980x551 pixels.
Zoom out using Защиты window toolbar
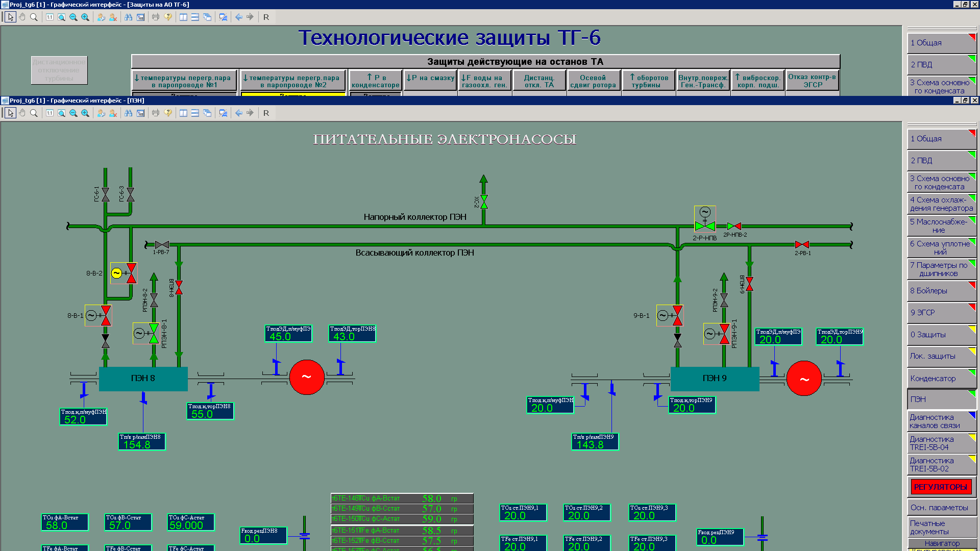73,17
